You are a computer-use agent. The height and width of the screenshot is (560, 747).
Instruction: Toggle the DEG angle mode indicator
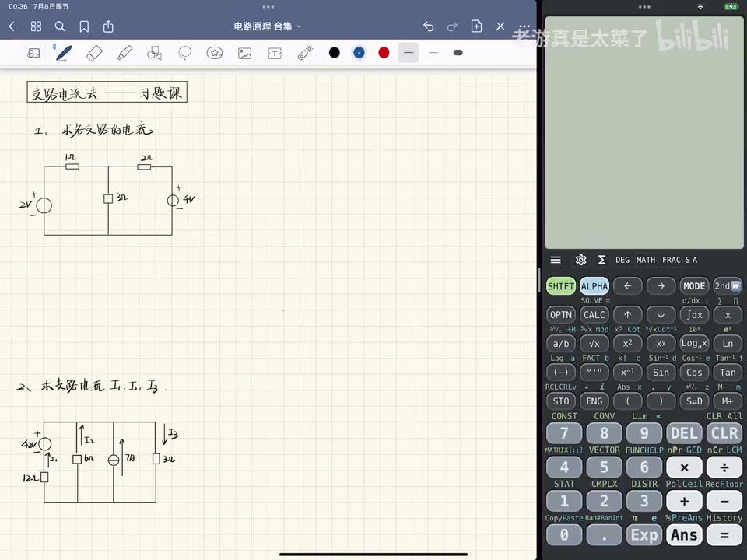click(622, 260)
